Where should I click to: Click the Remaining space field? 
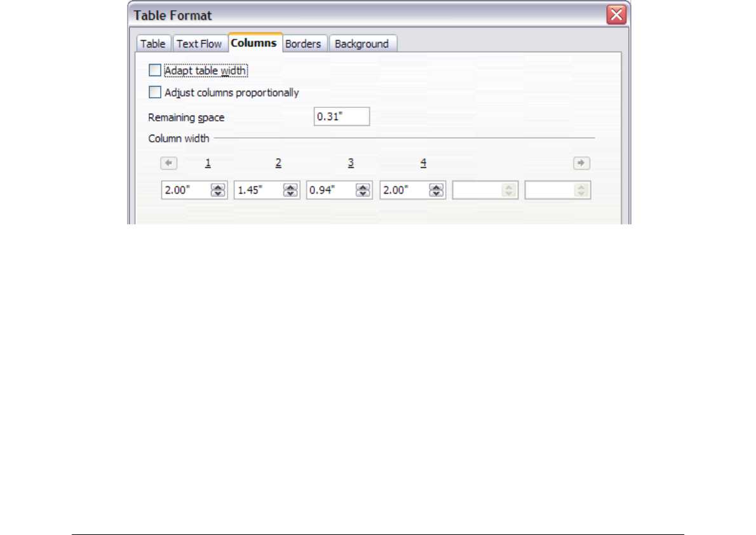pos(342,117)
